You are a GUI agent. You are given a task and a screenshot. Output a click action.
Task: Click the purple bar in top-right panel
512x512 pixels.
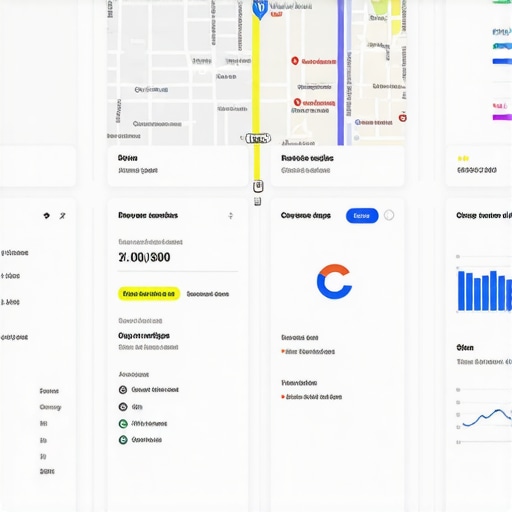[x=502, y=117]
